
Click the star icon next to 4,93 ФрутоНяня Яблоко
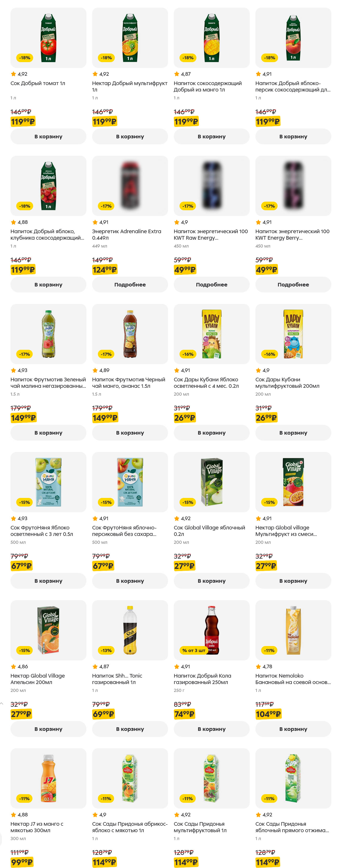click(13, 518)
